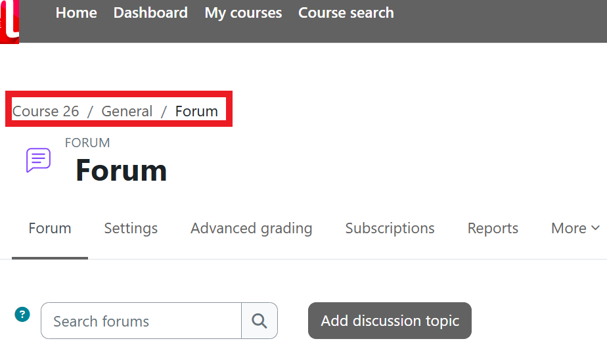Select the active Forum tab

click(x=50, y=228)
